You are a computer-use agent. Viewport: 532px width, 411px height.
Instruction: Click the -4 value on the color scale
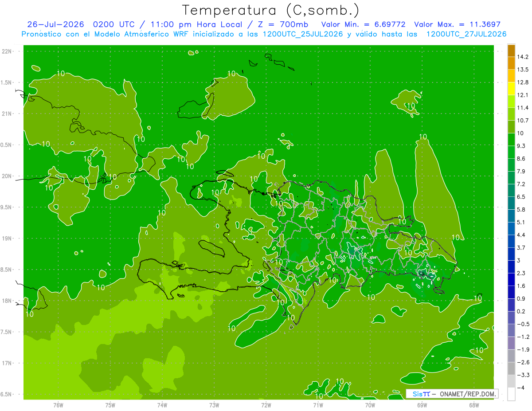click(521, 388)
